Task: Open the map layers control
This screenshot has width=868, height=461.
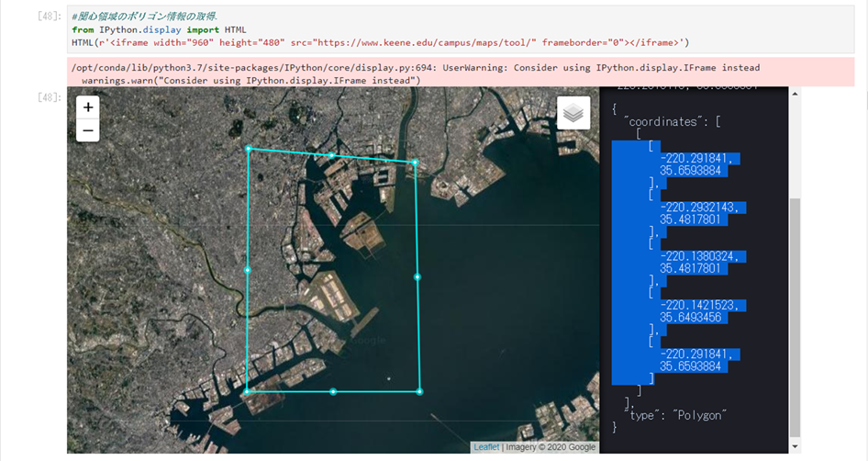Action: point(573,113)
